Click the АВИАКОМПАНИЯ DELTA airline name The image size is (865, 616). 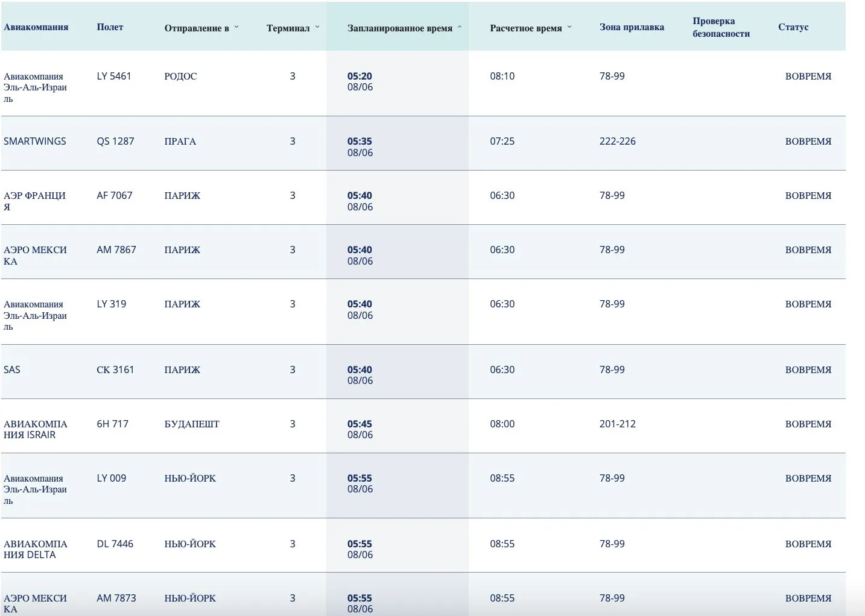tap(36, 549)
